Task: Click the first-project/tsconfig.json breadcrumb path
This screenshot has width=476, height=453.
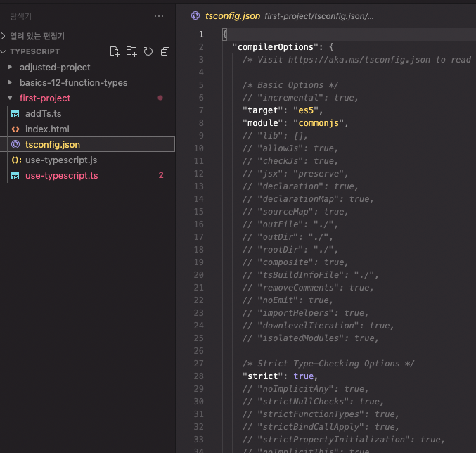Action: 319,16
